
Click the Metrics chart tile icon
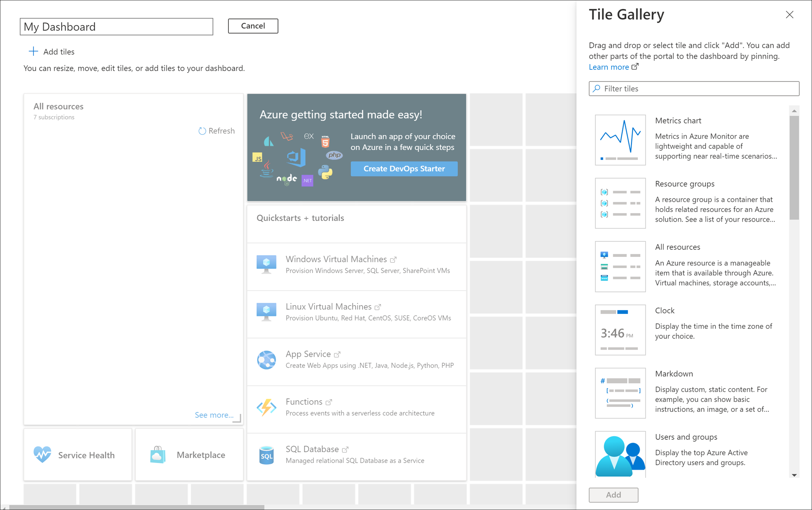(x=620, y=140)
